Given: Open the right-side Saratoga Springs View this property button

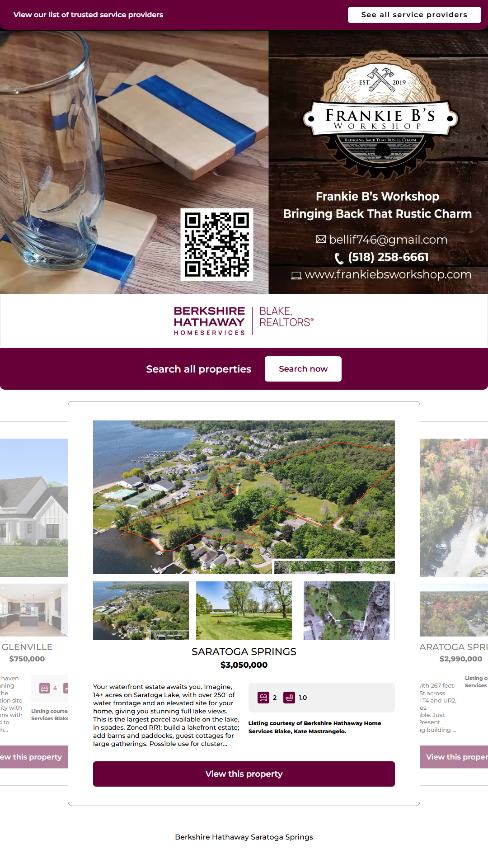Looking at the screenshot, I should pos(454,757).
